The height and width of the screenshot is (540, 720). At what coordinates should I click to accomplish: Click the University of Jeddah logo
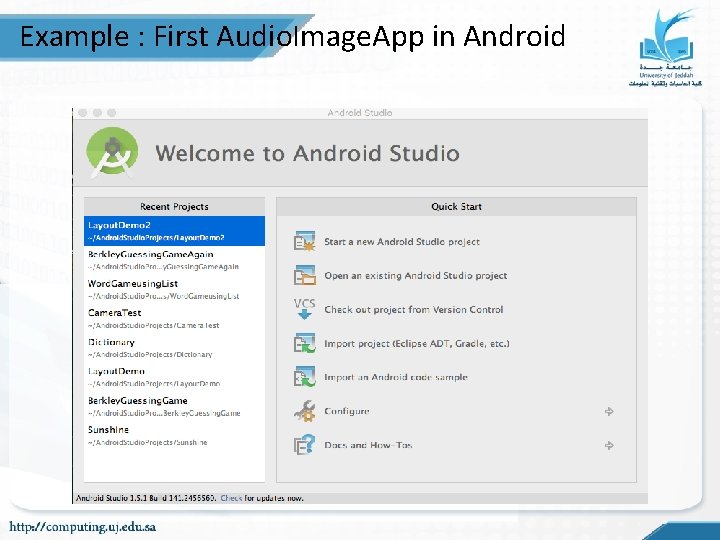point(665,48)
